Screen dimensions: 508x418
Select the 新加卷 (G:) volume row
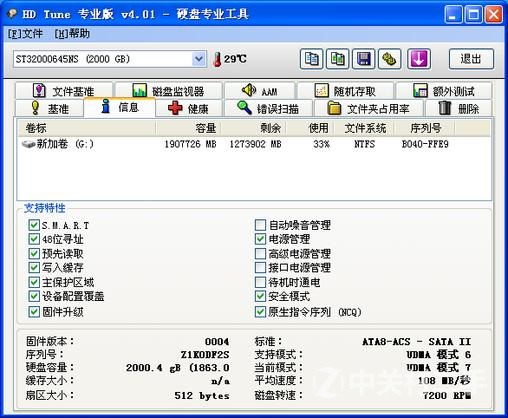pyautogui.click(x=254, y=144)
